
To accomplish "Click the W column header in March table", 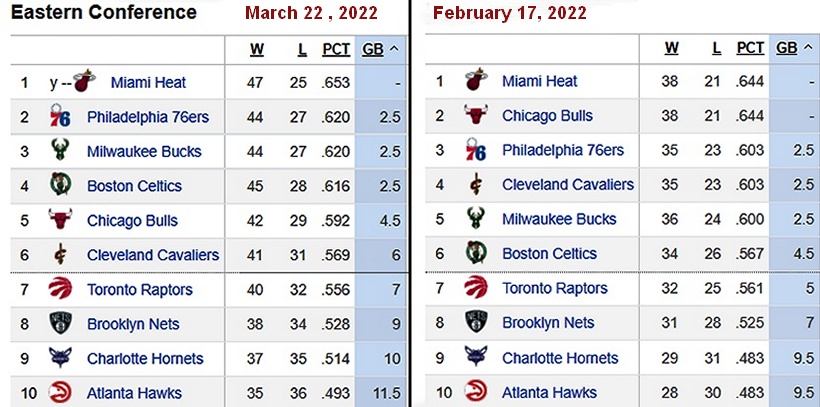I will [256, 49].
